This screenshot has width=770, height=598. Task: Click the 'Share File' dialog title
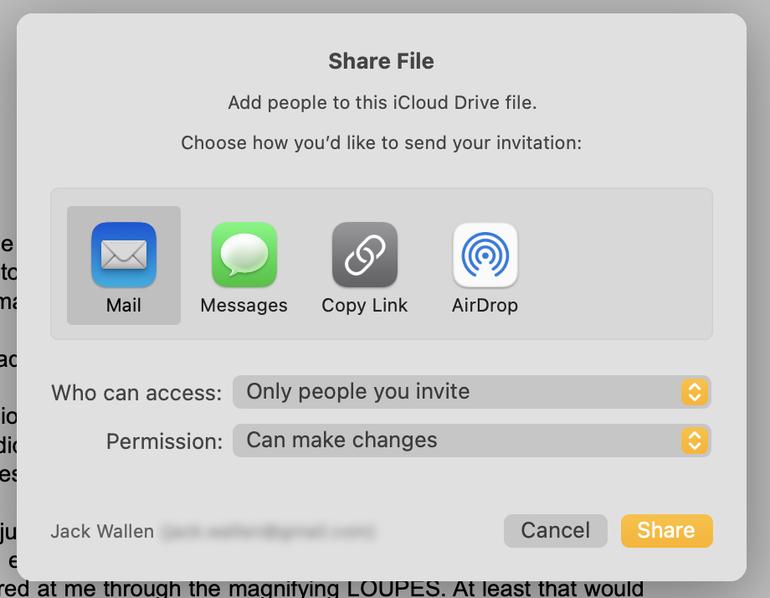point(381,61)
